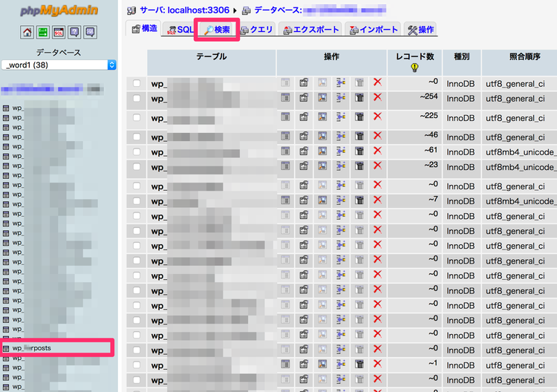Image resolution: width=557 pixels, height=392 pixels.
Task: Click the green log out exit icon
Action: tap(42, 33)
